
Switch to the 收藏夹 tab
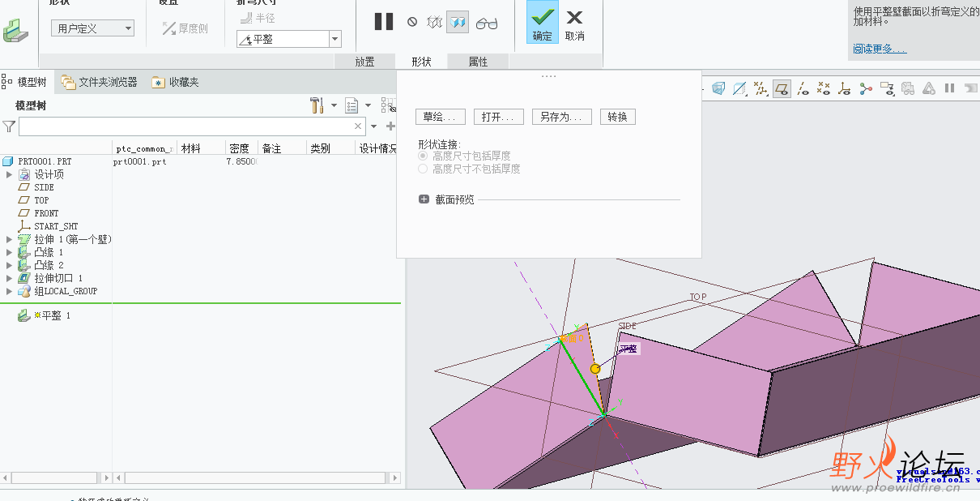tap(175, 82)
